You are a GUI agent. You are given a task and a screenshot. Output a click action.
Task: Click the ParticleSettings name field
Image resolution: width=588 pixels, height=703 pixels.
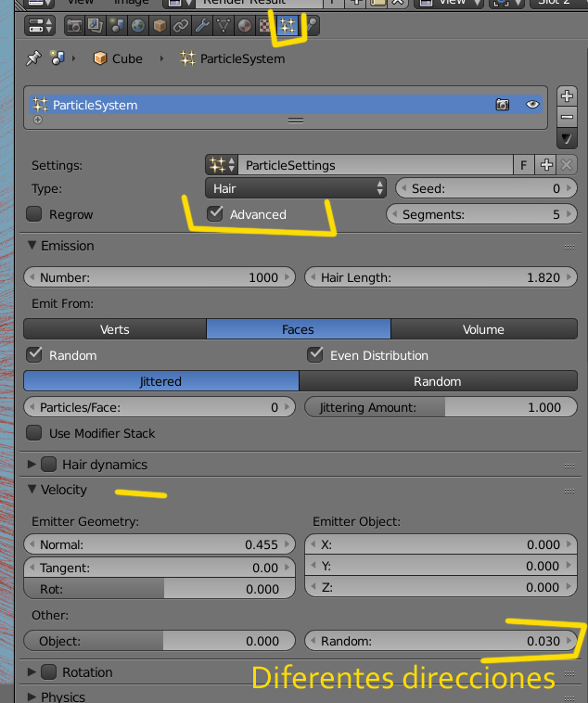(374, 165)
